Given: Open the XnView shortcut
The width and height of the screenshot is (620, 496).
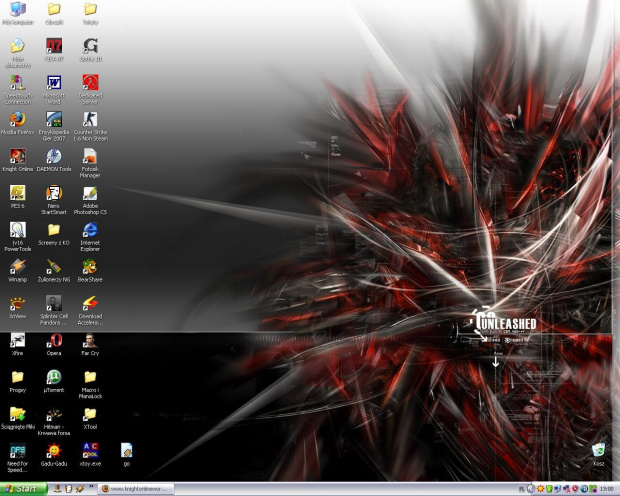Looking at the screenshot, I should point(18,308).
